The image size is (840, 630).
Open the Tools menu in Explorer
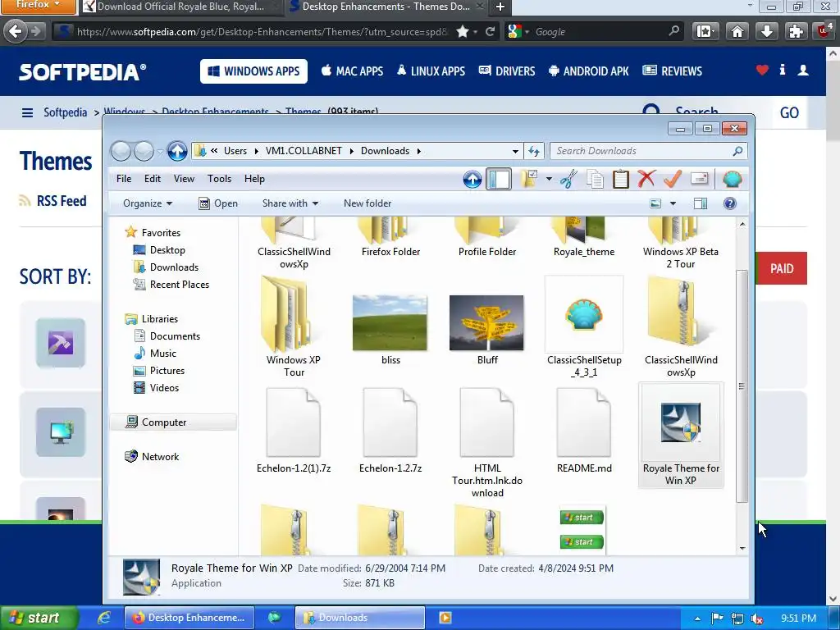pos(219,179)
